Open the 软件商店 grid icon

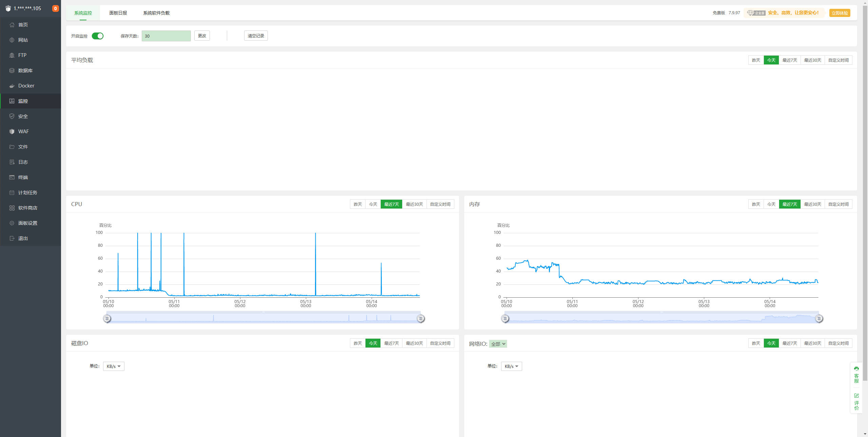point(12,208)
